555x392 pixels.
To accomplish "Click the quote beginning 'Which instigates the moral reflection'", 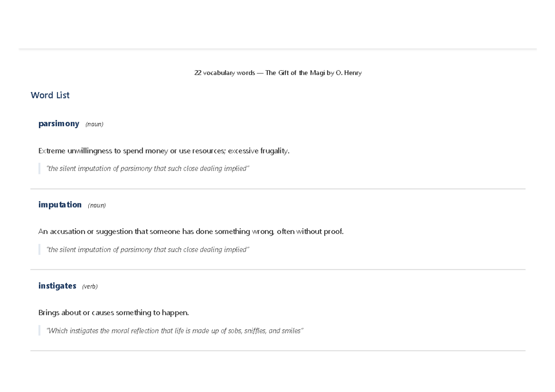I will point(175,331).
